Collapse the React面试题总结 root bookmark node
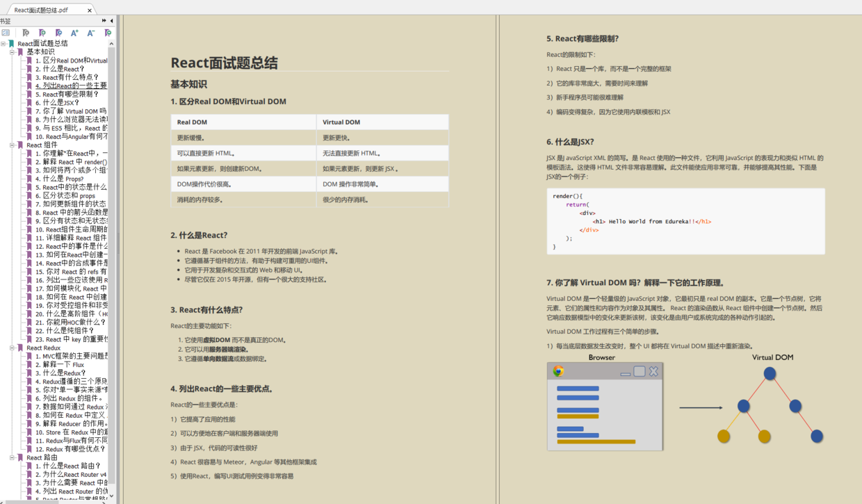This screenshot has height=504, width=862. point(3,43)
